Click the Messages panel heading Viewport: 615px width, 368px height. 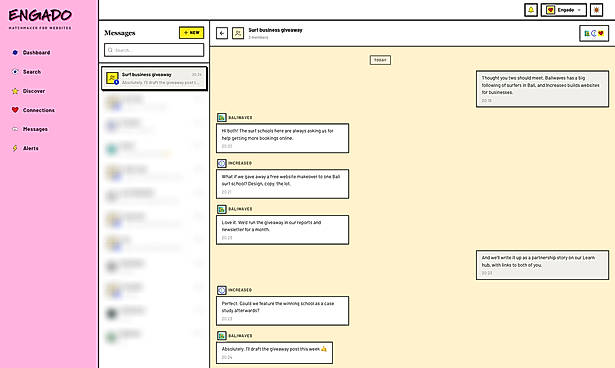click(x=120, y=33)
